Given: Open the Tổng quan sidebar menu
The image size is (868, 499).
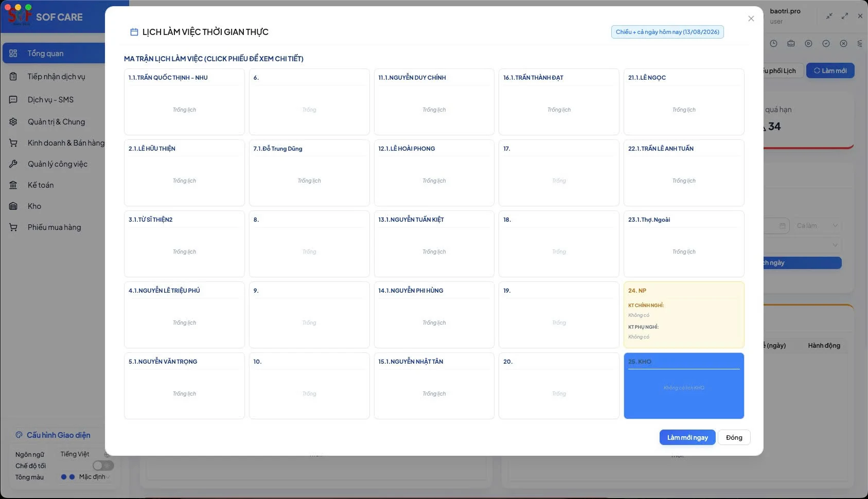Looking at the screenshot, I should click(54, 54).
